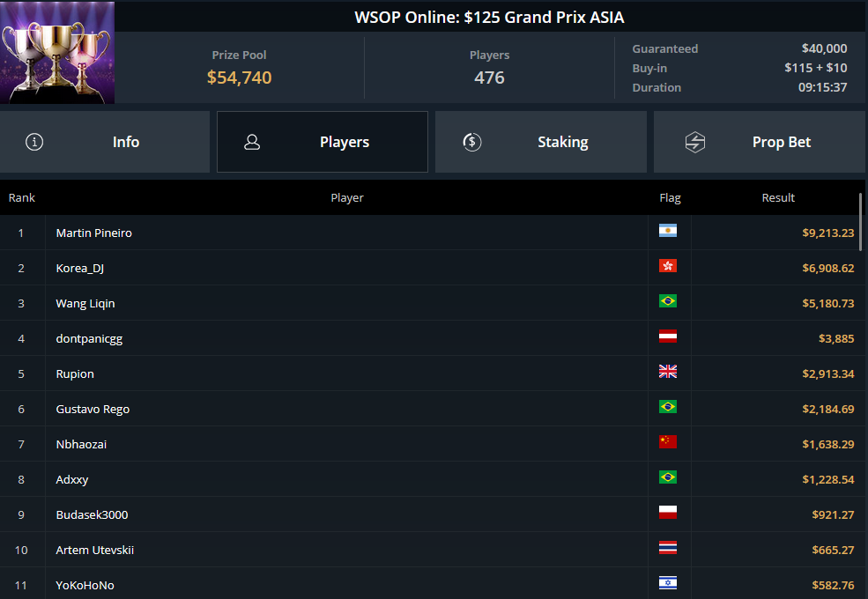Click the Buy-in label

coord(649,68)
